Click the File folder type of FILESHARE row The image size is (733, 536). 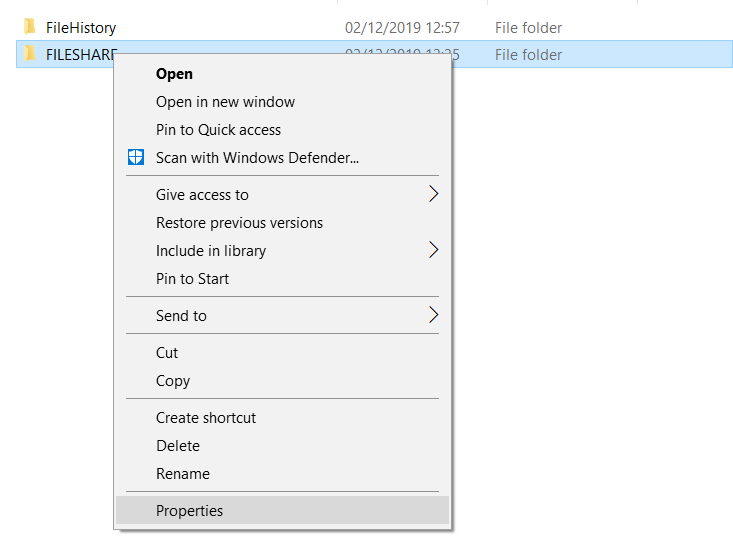coord(528,55)
